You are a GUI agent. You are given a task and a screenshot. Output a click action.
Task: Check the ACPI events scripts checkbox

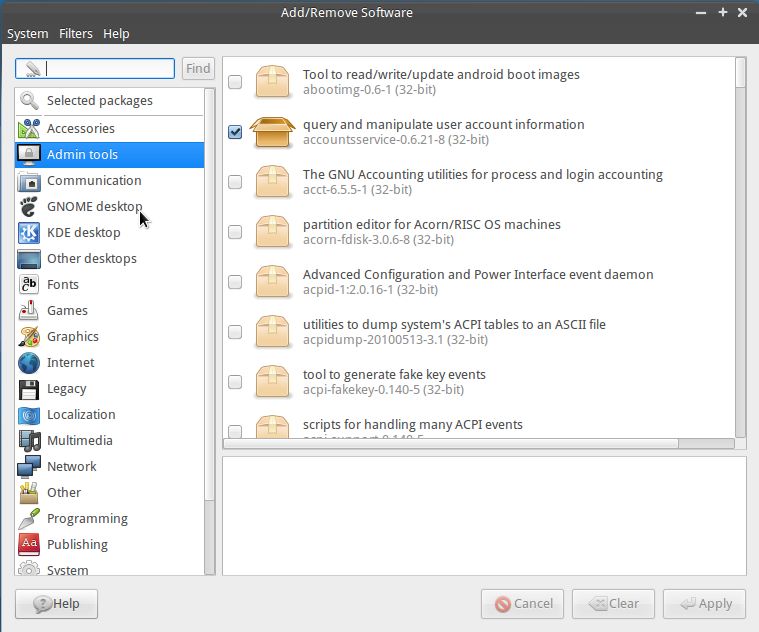[x=235, y=431]
